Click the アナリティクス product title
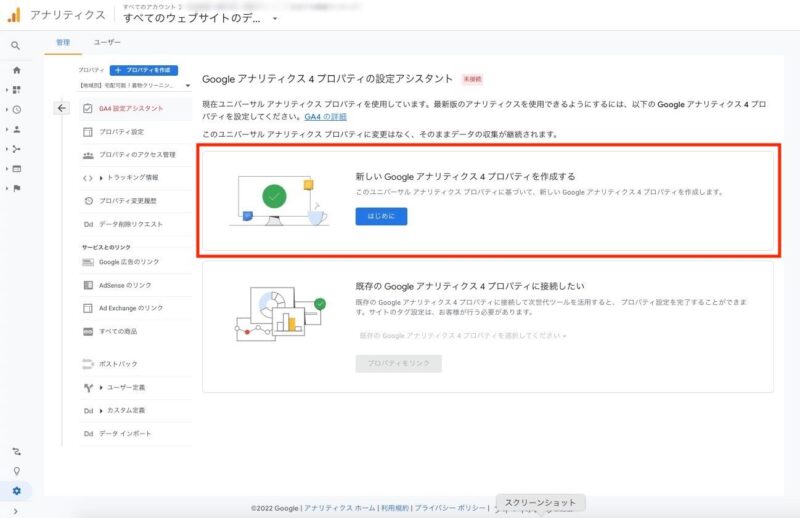 (x=68, y=15)
